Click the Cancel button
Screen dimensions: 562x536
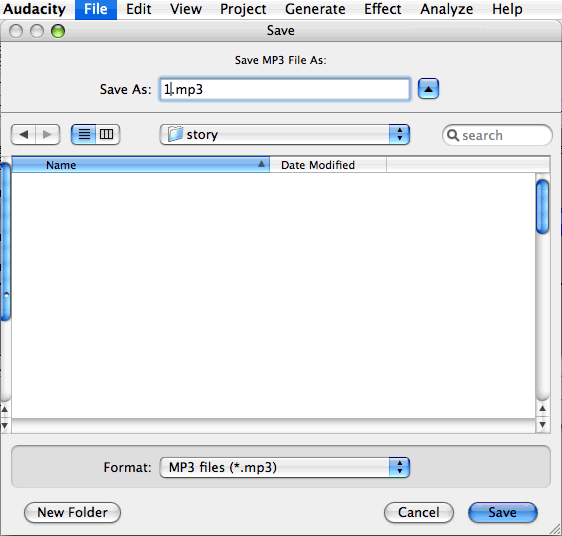(419, 512)
